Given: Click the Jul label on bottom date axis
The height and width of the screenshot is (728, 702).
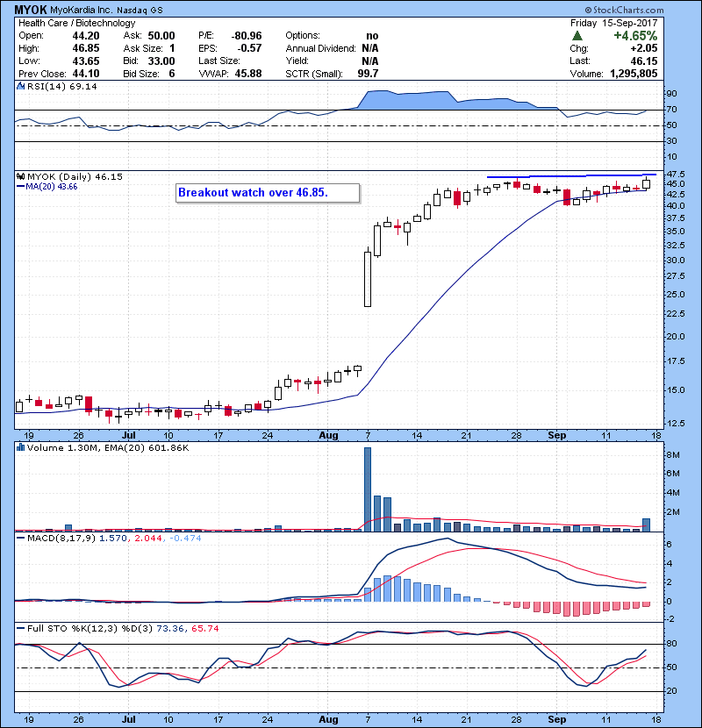Looking at the screenshot, I should pos(129,719).
